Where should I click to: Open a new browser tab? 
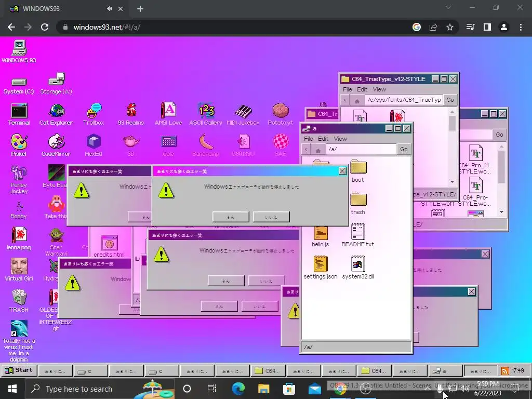coord(140,9)
